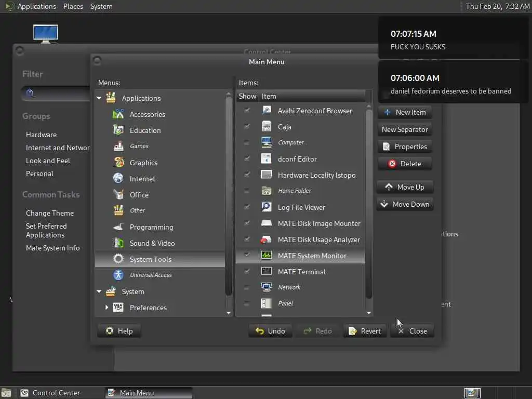This screenshot has height=399, width=532.
Task: Click the Log File Viewer icon
Action: (267, 207)
